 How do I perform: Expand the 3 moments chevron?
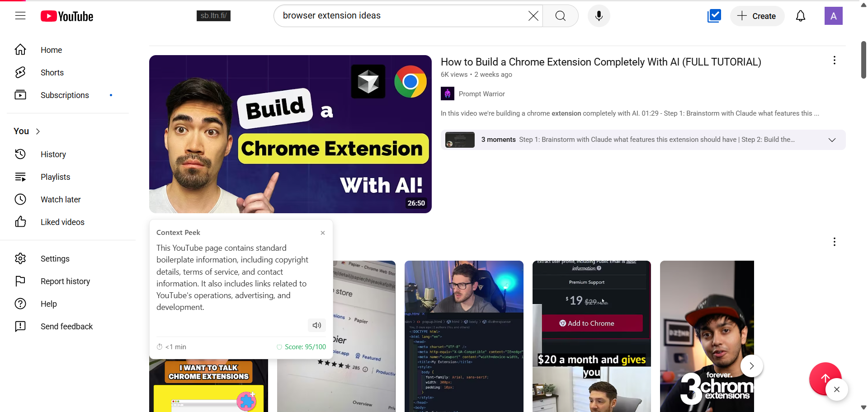click(x=832, y=140)
